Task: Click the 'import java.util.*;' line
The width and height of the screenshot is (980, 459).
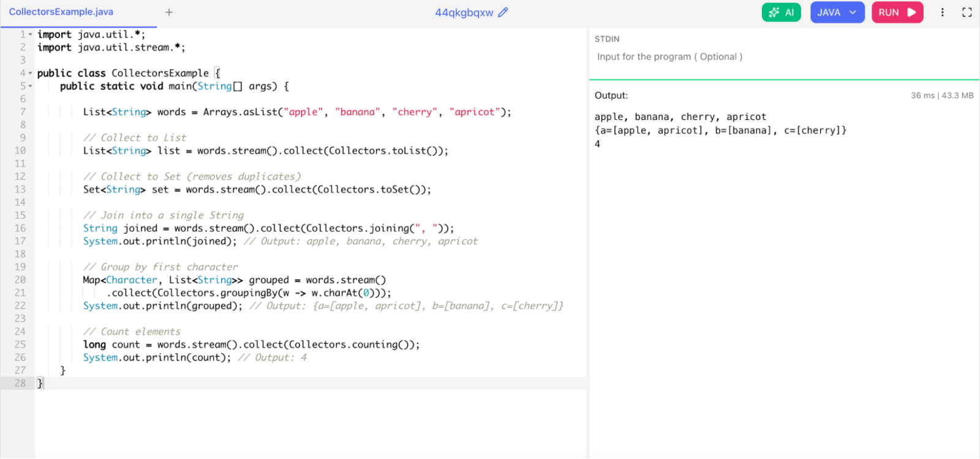Action: [91, 35]
